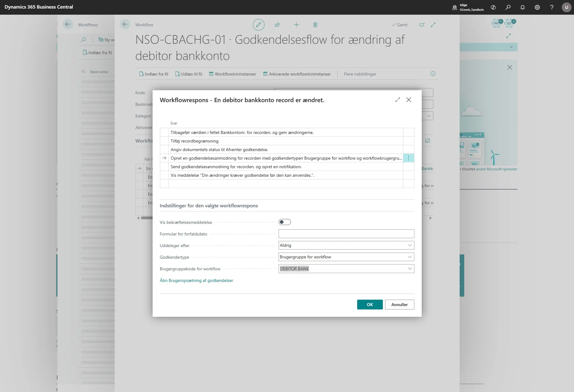The height and width of the screenshot is (392, 574).
Task: Go back using arrow beside Workflow title
Action: pos(125,24)
